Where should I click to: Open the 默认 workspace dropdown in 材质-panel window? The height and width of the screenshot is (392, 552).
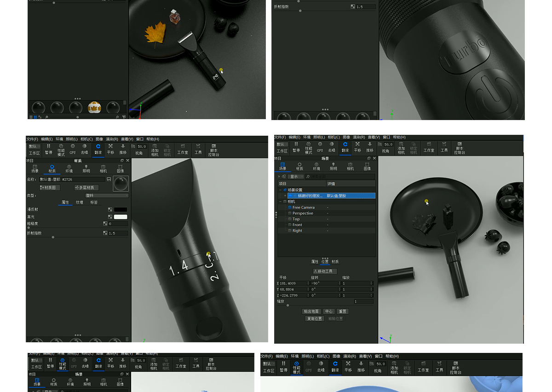pyautogui.click(x=34, y=146)
